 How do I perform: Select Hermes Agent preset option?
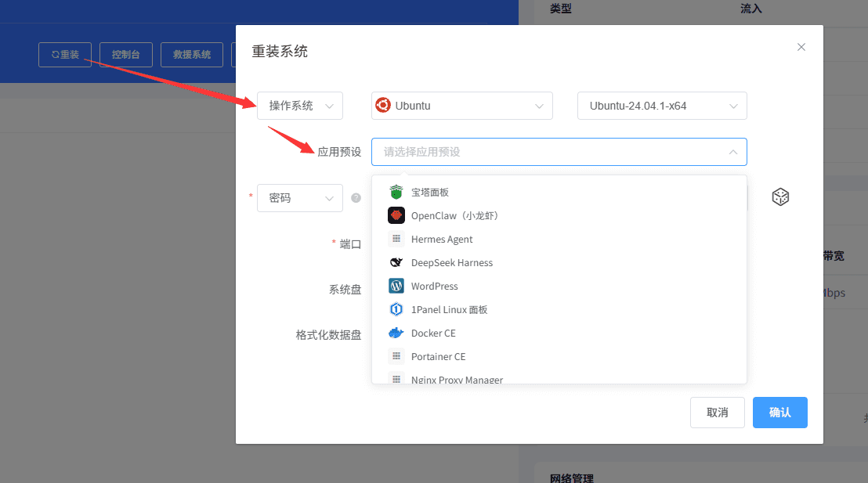pyautogui.click(x=559, y=239)
